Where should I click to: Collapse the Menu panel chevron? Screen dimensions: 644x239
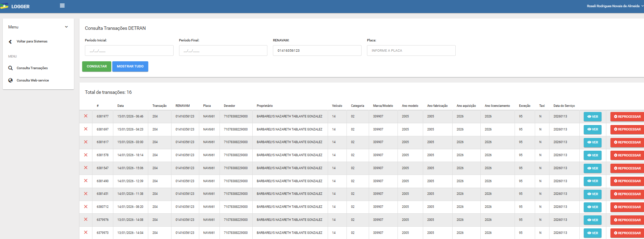[66, 27]
